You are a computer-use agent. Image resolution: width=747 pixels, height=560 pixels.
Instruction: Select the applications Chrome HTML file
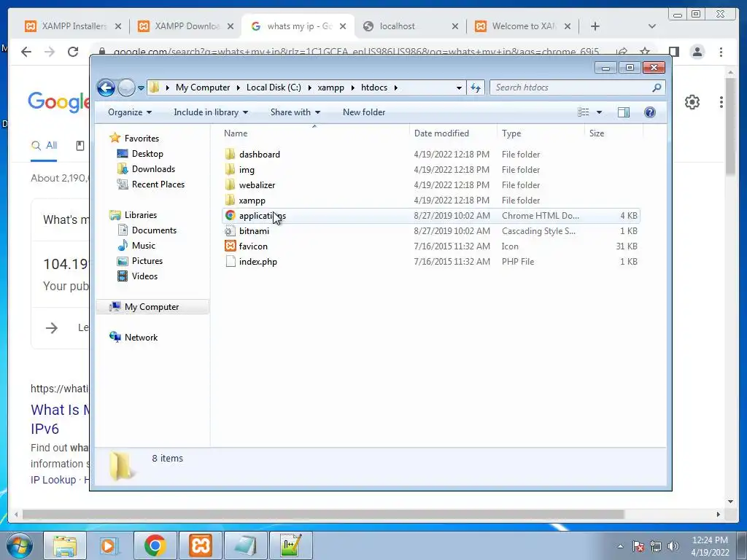431,216
